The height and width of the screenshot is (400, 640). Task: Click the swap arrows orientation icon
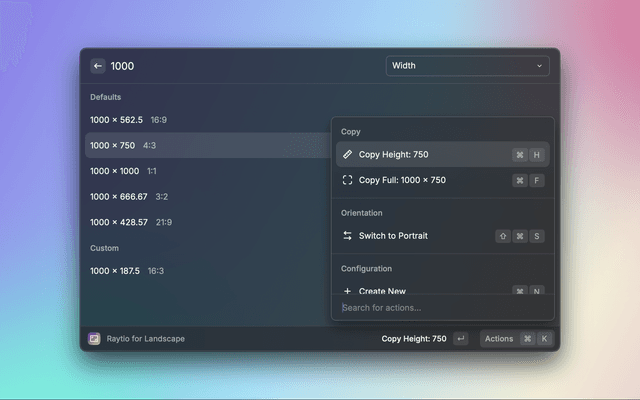tap(347, 236)
